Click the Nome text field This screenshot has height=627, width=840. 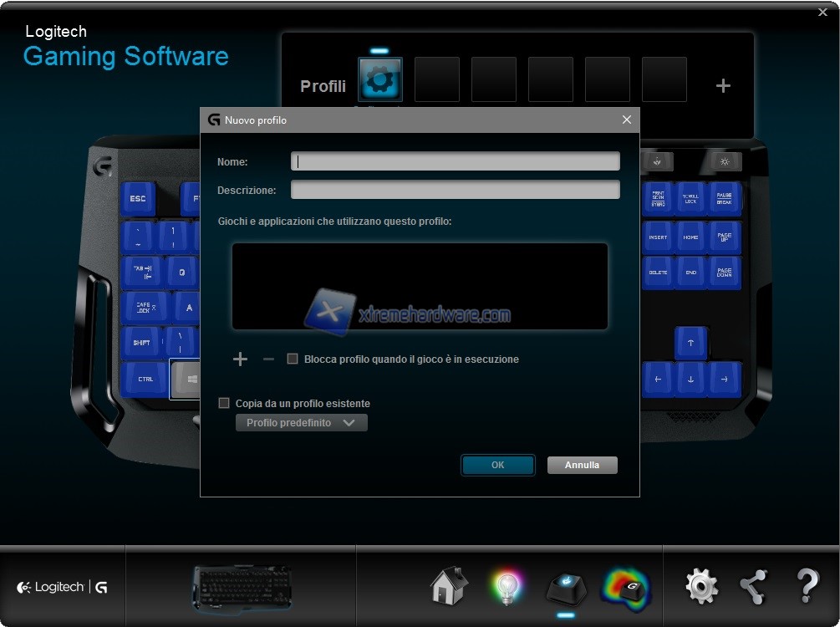(x=455, y=161)
